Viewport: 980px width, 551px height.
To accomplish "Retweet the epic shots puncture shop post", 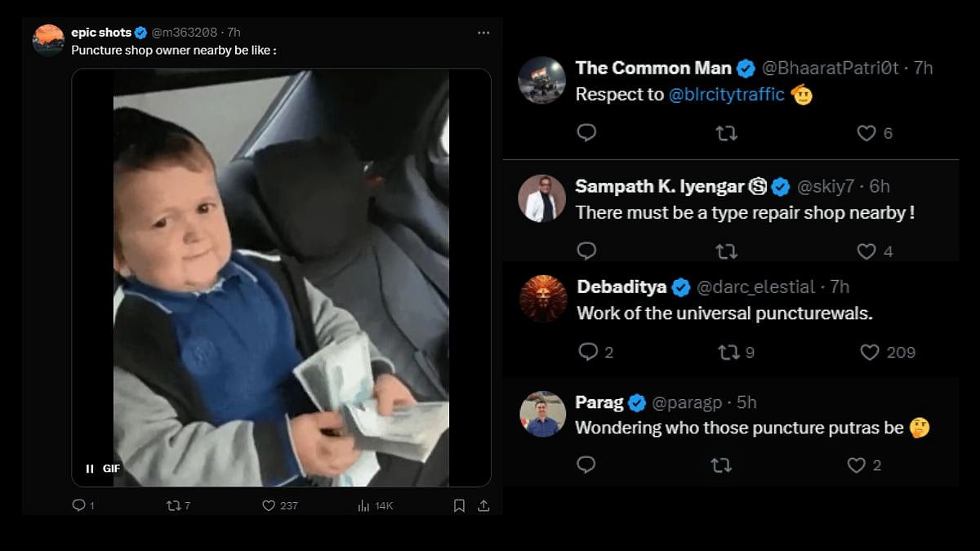I will coord(172,506).
